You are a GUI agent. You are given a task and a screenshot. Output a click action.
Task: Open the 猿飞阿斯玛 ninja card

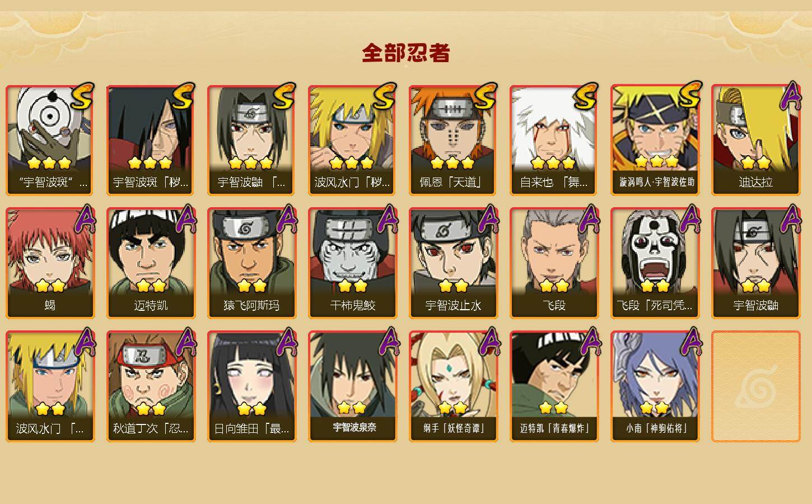click(252, 263)
